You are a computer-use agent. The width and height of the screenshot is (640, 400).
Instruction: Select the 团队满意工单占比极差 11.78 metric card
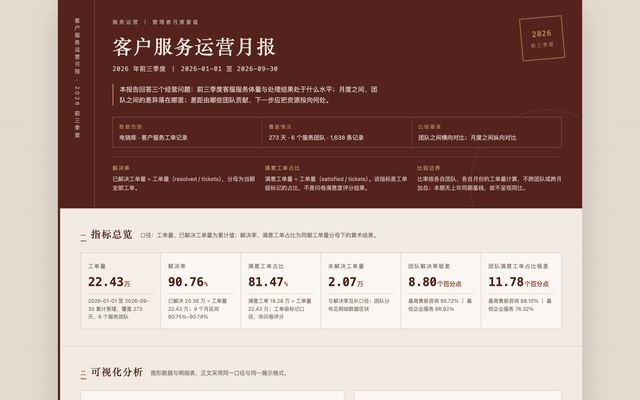[x=521, y=291]
